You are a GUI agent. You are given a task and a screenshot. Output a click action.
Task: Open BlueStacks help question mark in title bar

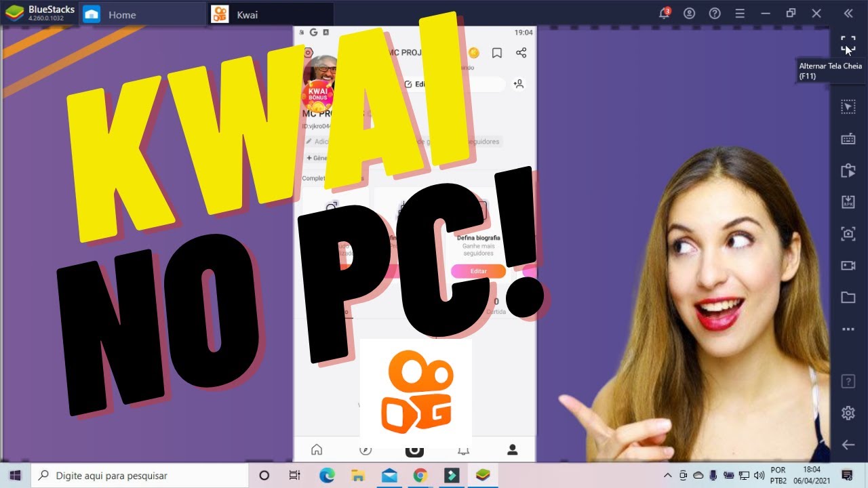[x=715, y=14]
